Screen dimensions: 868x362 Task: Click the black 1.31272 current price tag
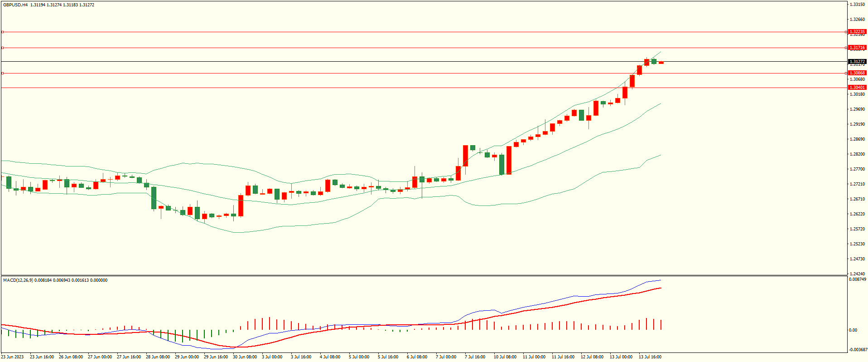tap(857, 62)
